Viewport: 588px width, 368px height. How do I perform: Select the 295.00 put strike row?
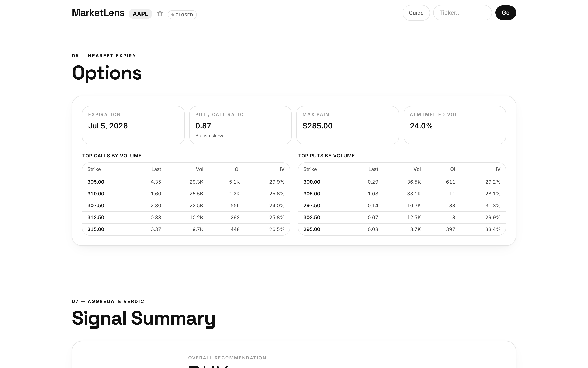(402, 229)
